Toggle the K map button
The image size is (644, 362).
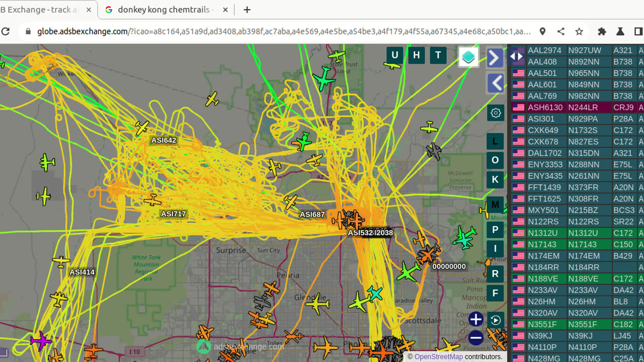click(x=495, y=179)
